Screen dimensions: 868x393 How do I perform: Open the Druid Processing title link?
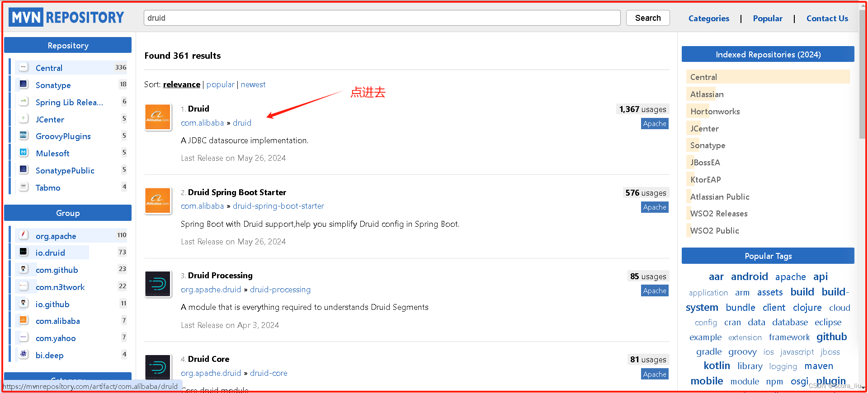(x=220, y=276)
